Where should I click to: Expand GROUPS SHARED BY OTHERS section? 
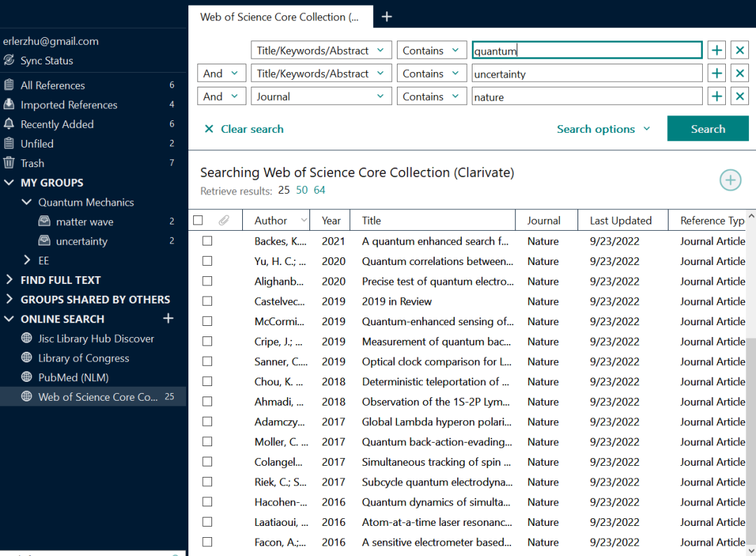tap(9, 299)
